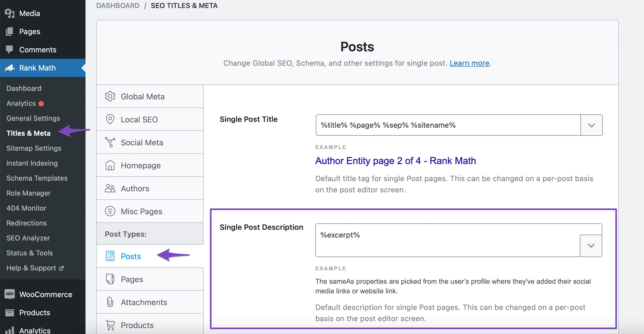Click the Authors people icon
Viewport: 644px width, 334px height.
[x=110, y=188]
